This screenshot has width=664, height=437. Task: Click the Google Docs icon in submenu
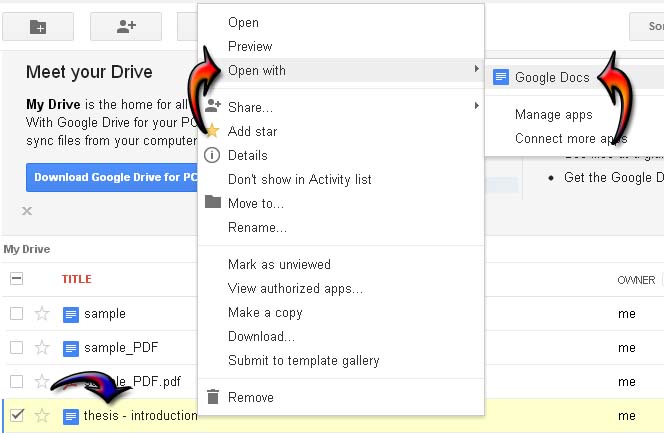click(x=501, y=77)
